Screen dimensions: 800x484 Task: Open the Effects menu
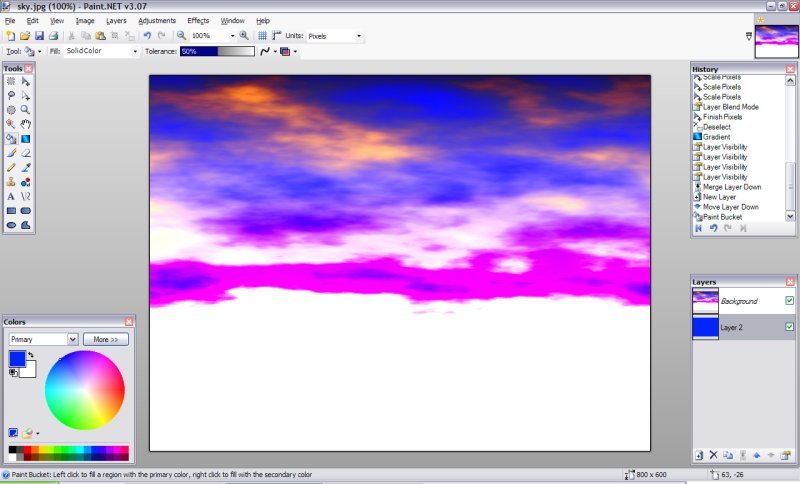point(198,20)
